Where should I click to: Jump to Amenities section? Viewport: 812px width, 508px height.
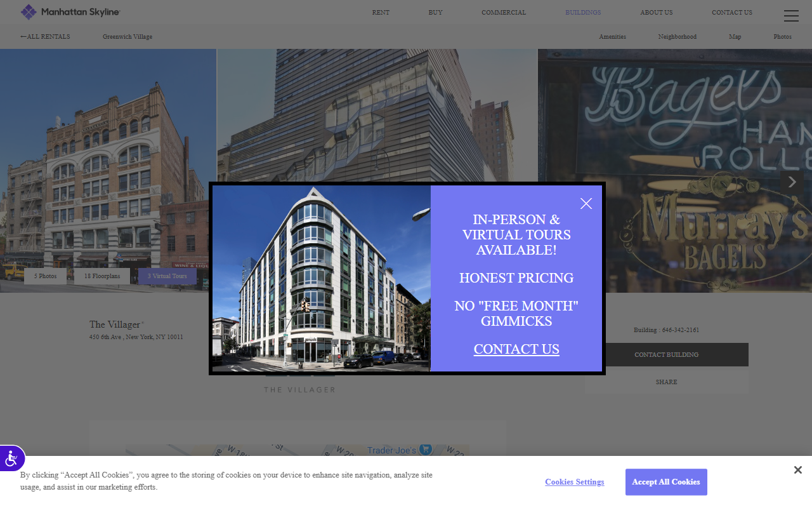tap(612, 37)
